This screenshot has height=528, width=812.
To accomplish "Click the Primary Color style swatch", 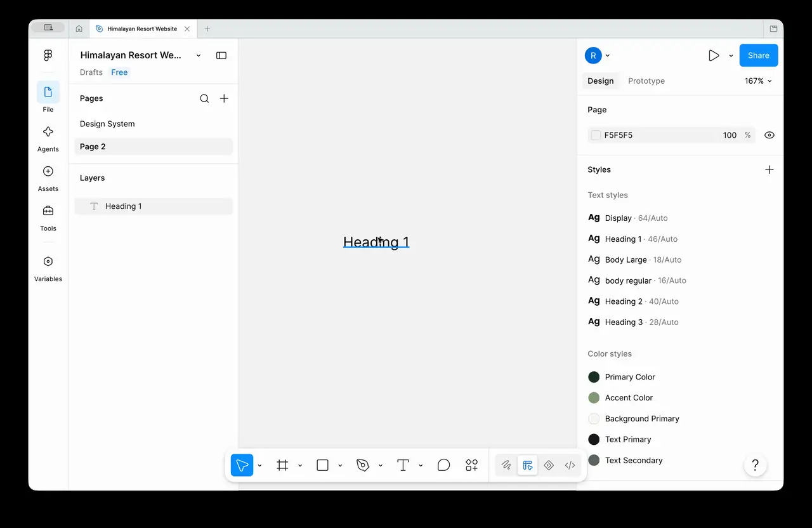I will coord(594,377).
